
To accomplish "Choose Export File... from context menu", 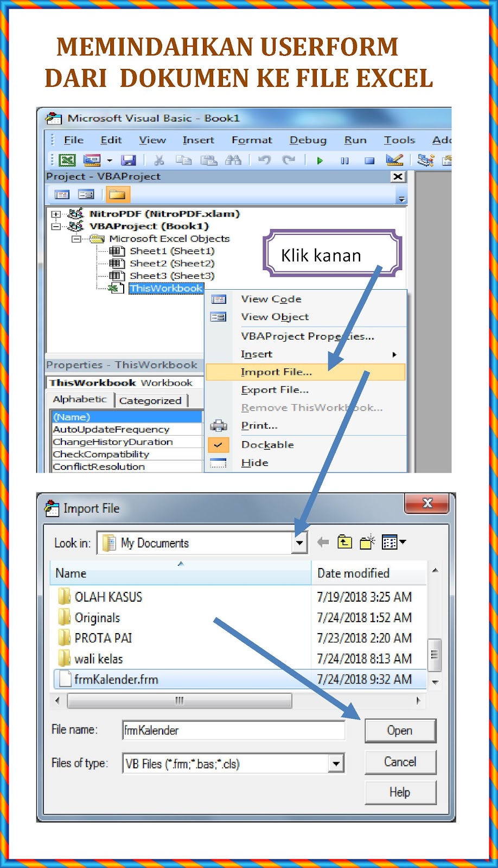I will pyautogui.click(x=306, y=390).
